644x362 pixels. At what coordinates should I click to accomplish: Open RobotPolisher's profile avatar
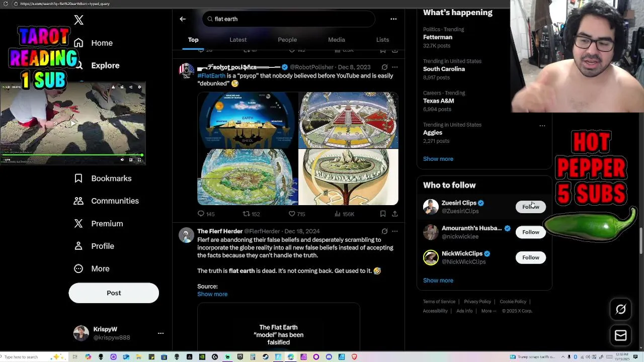(x=186, y=71)
